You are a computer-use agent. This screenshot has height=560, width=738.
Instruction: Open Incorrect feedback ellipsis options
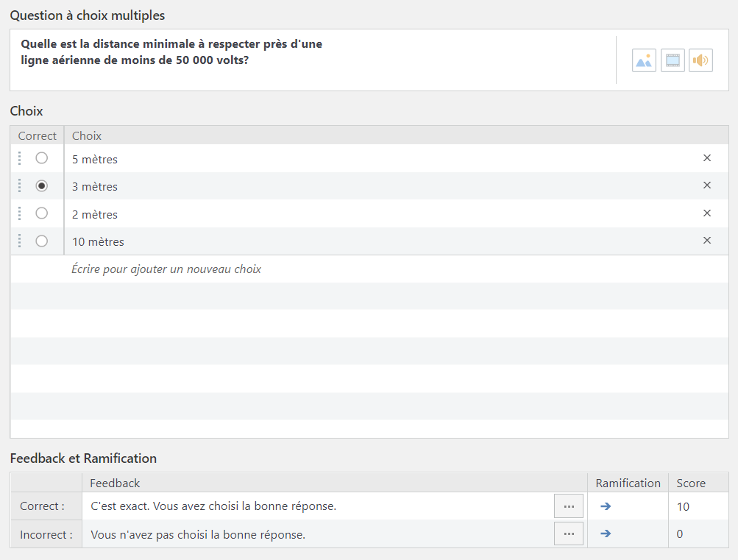(568, 534)
